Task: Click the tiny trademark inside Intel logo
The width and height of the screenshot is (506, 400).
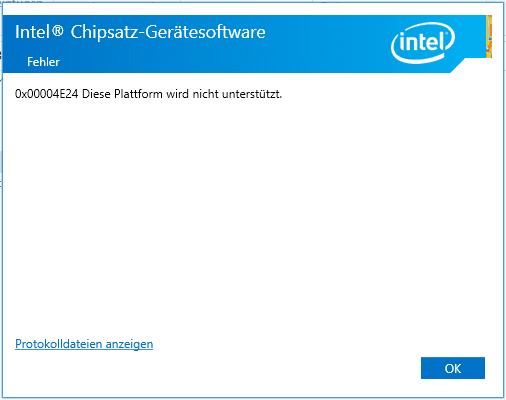Action: pos(447,33)
